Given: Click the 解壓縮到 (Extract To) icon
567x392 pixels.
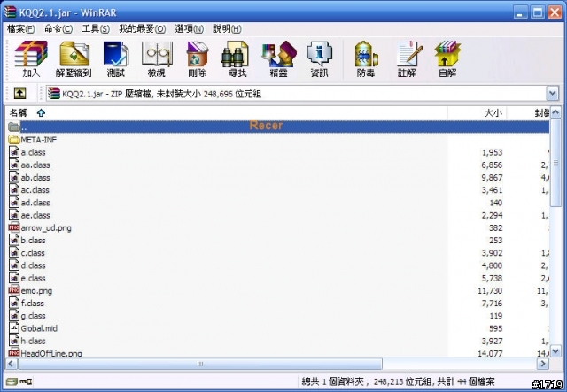Looking at the screenshot, I should pos(74,59).
